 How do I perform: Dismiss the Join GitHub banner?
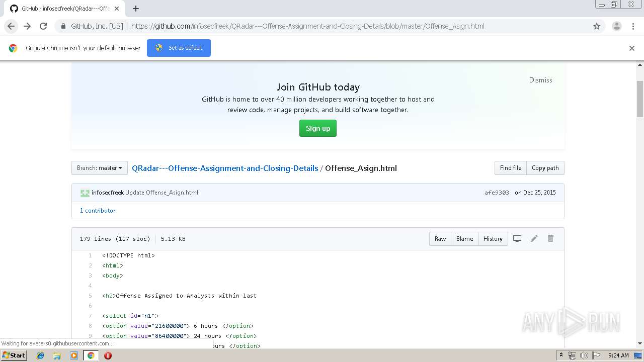click(540, 80)
